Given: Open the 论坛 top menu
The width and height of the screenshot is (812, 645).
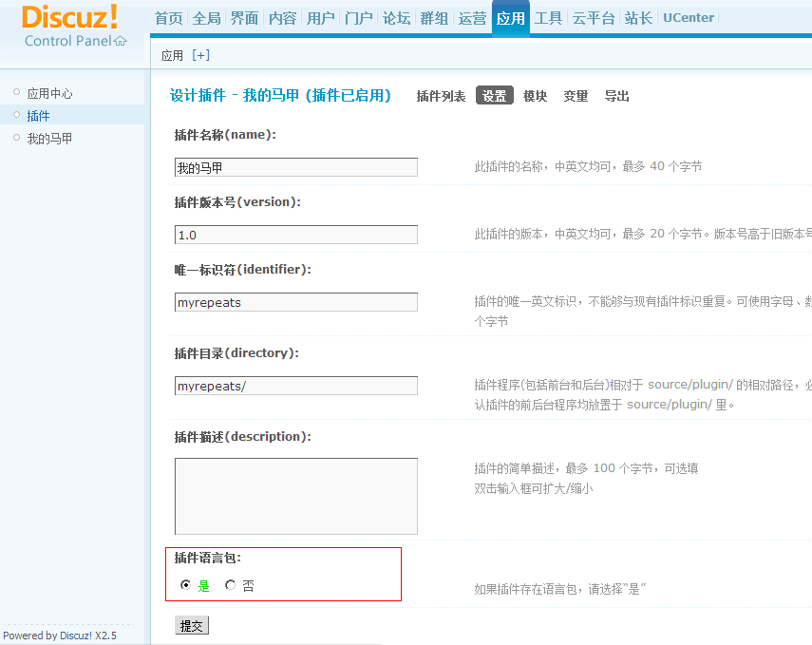Looking at the screenshot, I should [x=396, y=18].
